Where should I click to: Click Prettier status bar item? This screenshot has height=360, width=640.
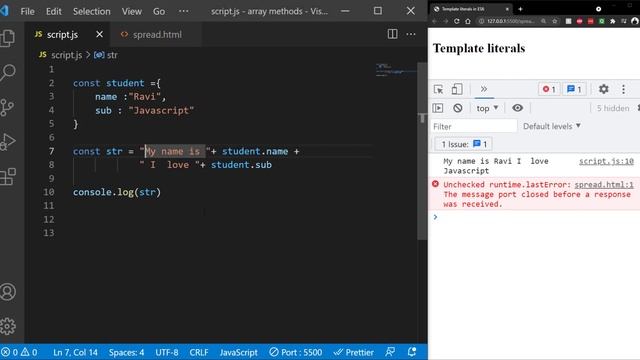click(353, 352)
